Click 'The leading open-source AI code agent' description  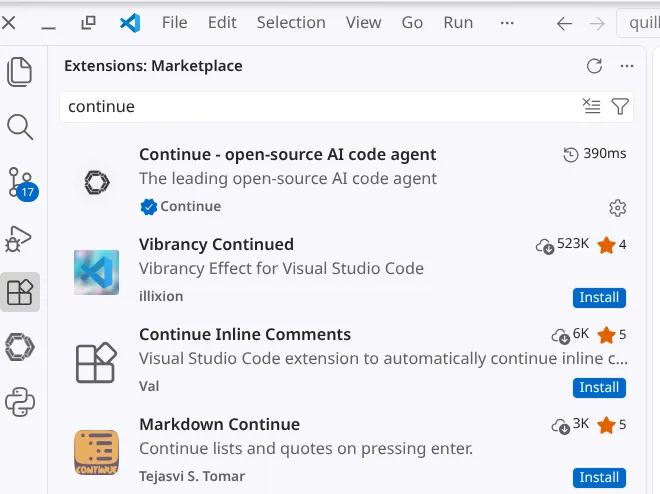coord(288,179)
